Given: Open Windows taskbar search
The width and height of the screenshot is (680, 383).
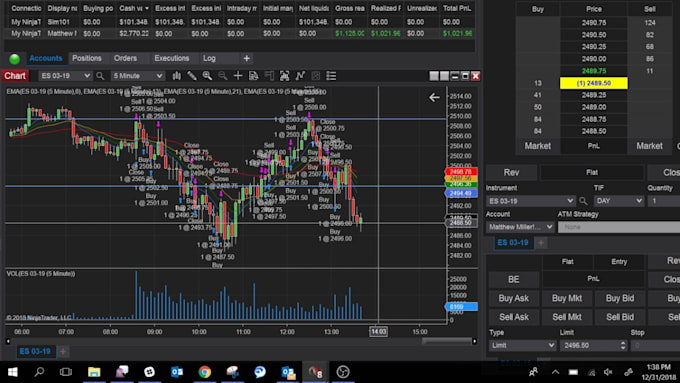Looking at the screenshot, I should coord(39,372).
